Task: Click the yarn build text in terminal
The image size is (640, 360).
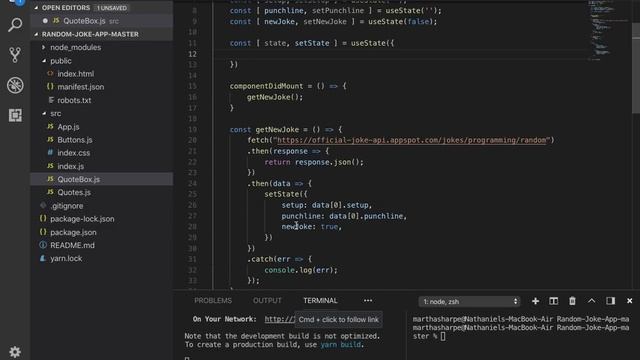Action: (x=341, y=344)
